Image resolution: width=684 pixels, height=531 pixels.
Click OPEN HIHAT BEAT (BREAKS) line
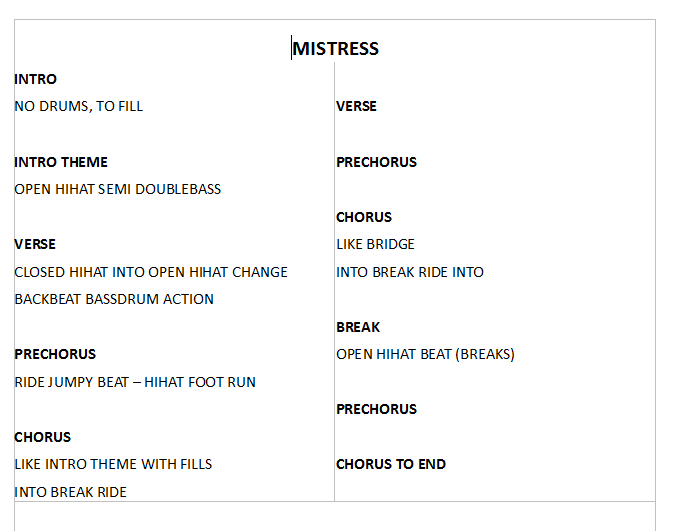click(x=425, y=354)
